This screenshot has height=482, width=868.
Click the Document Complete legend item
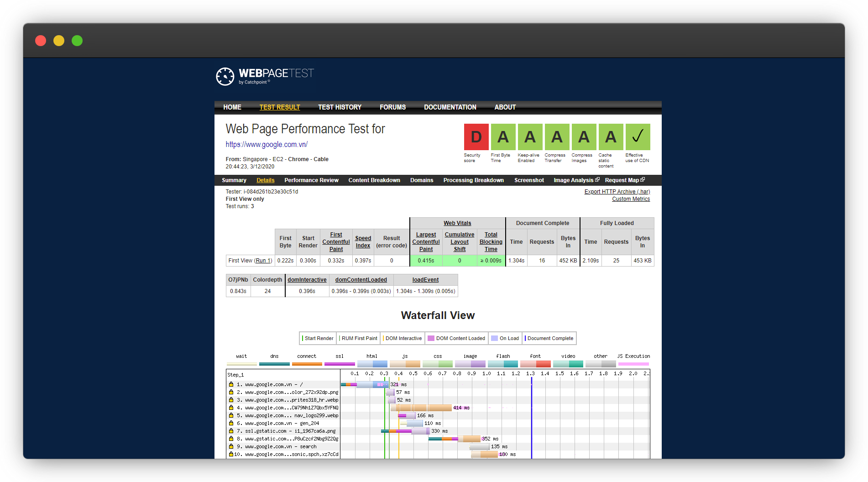549,338
